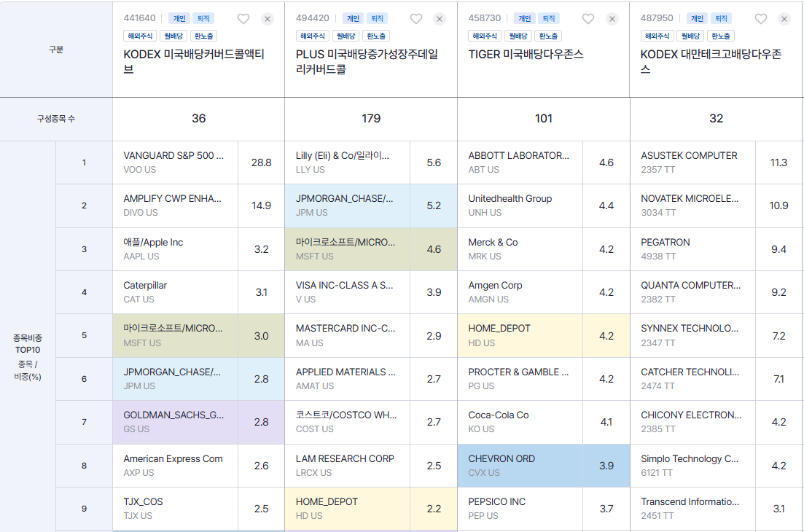Open KODEX 대만테크고배당다우존스 ETF title

pos(711,61)
